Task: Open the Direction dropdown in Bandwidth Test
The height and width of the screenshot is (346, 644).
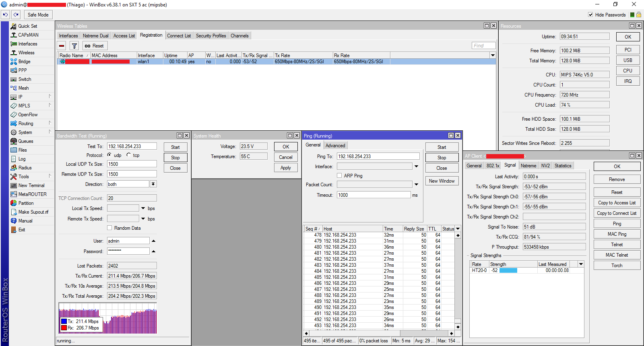Action: click(153, 184)
